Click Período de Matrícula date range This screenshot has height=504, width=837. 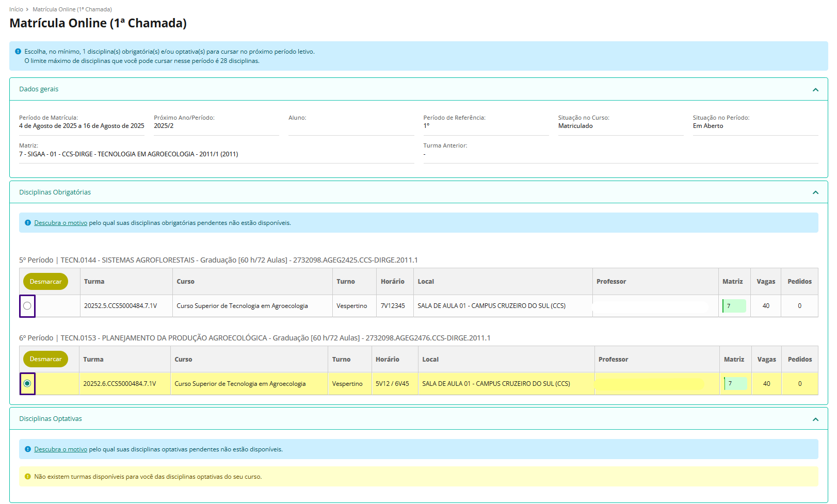click(x=82, y=126)
